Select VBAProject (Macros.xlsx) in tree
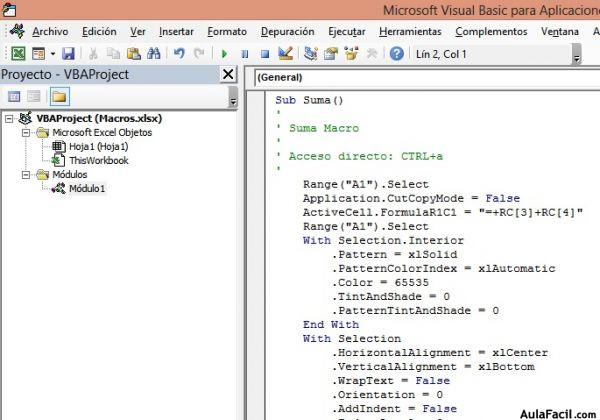The height and width of the screenshot is (420, 600). (99, 119)
